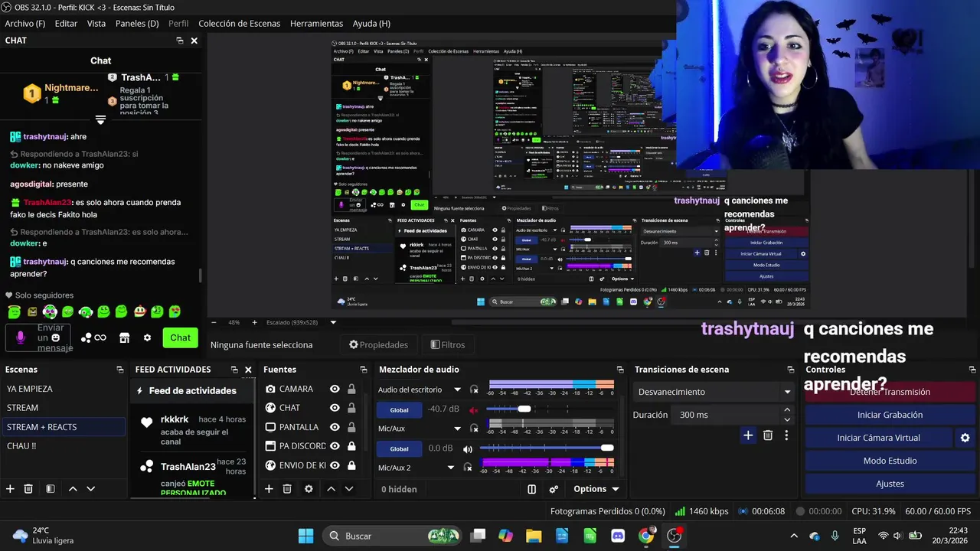Open advanced audio properties gears icon
980x551 pixels.
pyautogui.click(x=554, y=489)
